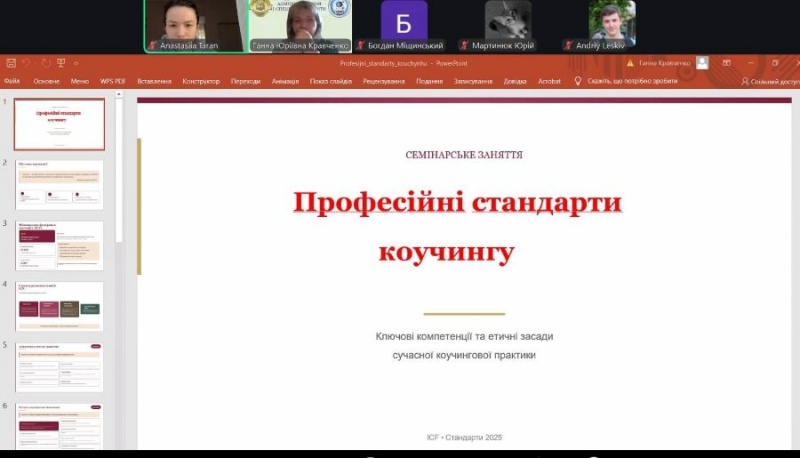Click the Redo icon in the title bar
The width and height of the screenshot is (800, 458).
[x=45, y=63]
